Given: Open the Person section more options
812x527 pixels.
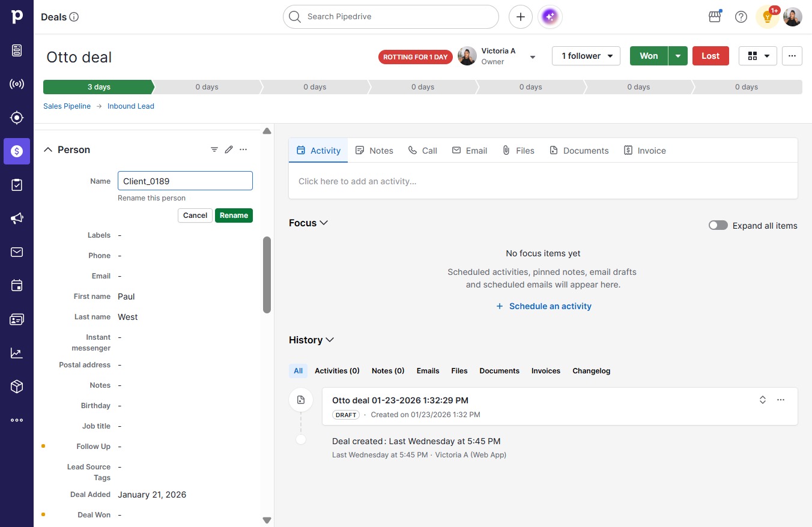Looking at the screenshot, I should [x=243, y=149].
